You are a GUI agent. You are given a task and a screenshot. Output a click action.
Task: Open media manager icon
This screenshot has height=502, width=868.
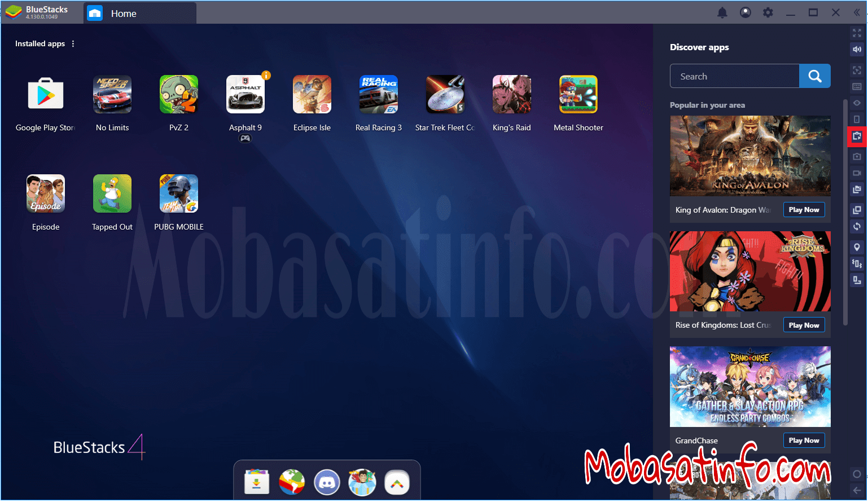pyautogui.click(x=857, y=190)
